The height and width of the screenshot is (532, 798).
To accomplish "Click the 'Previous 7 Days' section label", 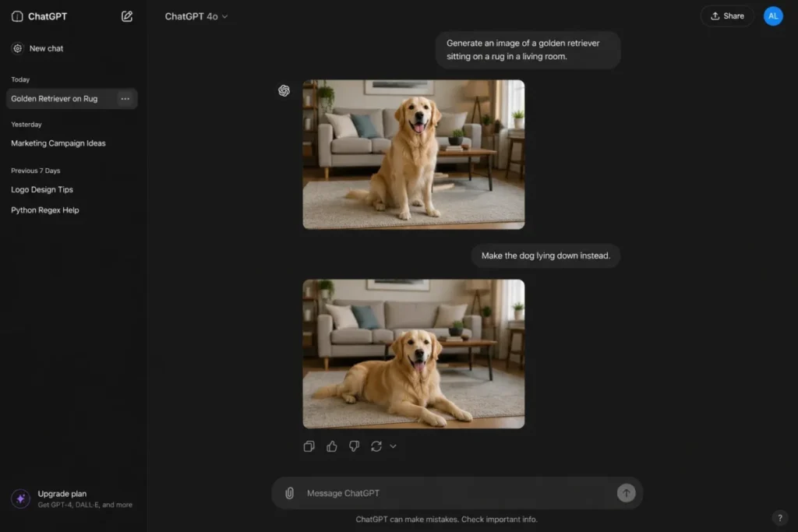I will (x=36, y=171).
